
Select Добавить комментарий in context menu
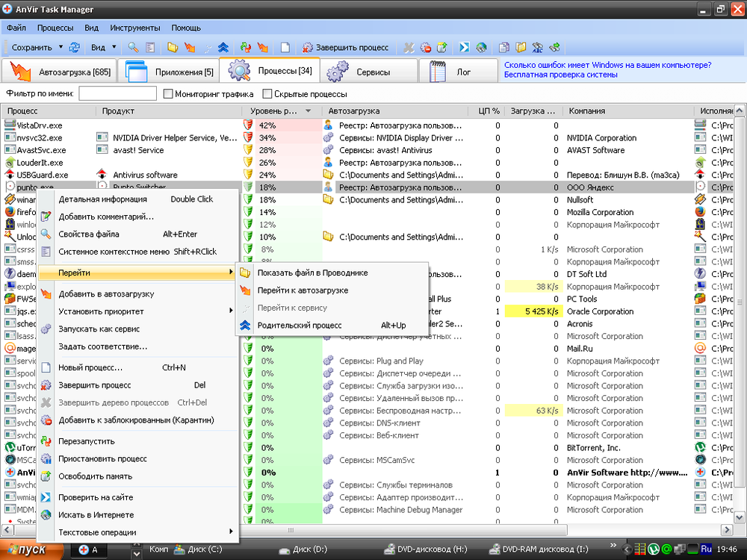(137, 217)
